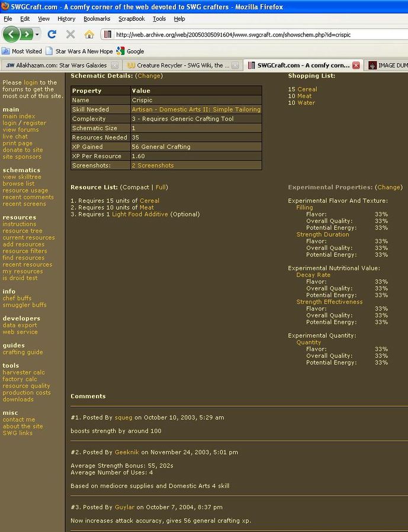Screen dimensions: 408x532
Task: Open the Bookmarks menu
Action: point(97,19)
